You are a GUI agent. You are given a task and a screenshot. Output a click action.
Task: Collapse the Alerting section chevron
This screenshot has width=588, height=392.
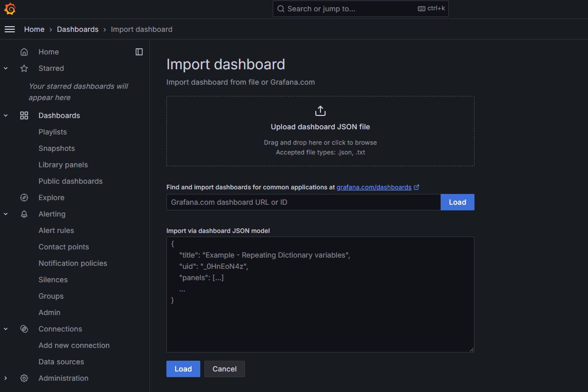click(x=6, y=214)
